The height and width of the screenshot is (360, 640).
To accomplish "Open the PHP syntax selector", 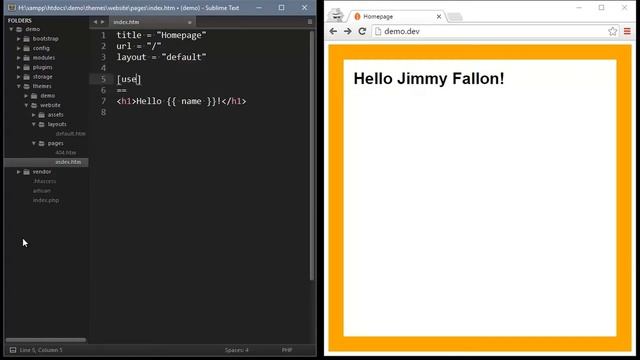I will [287, 350].
